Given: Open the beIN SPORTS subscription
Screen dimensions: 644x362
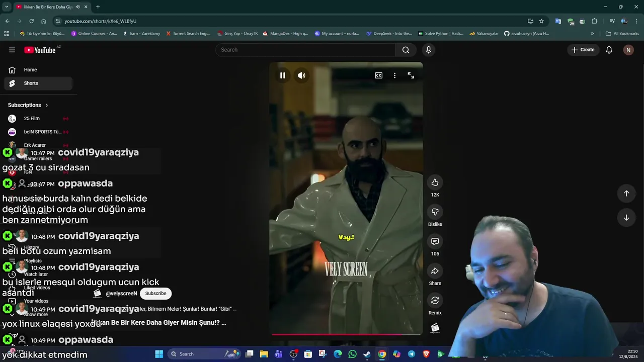Looking at the screenshot, I should point(38,132).
